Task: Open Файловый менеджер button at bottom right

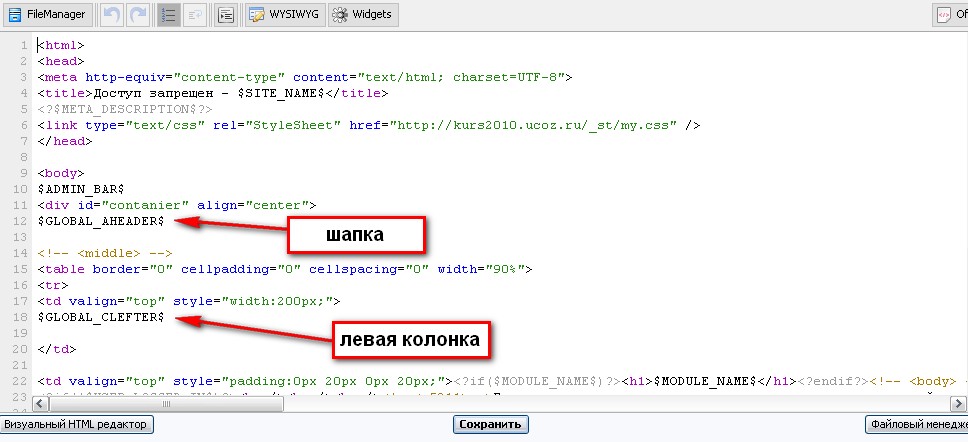Action: [917, 425]
